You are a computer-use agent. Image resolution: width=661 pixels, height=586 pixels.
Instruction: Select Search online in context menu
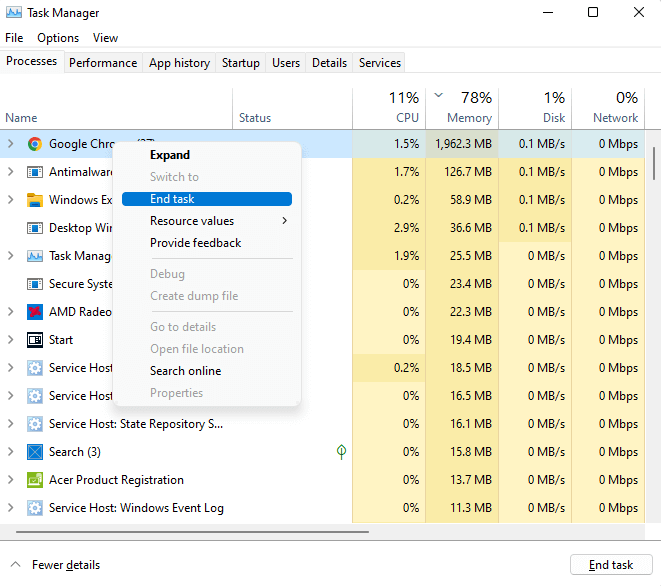186,371
